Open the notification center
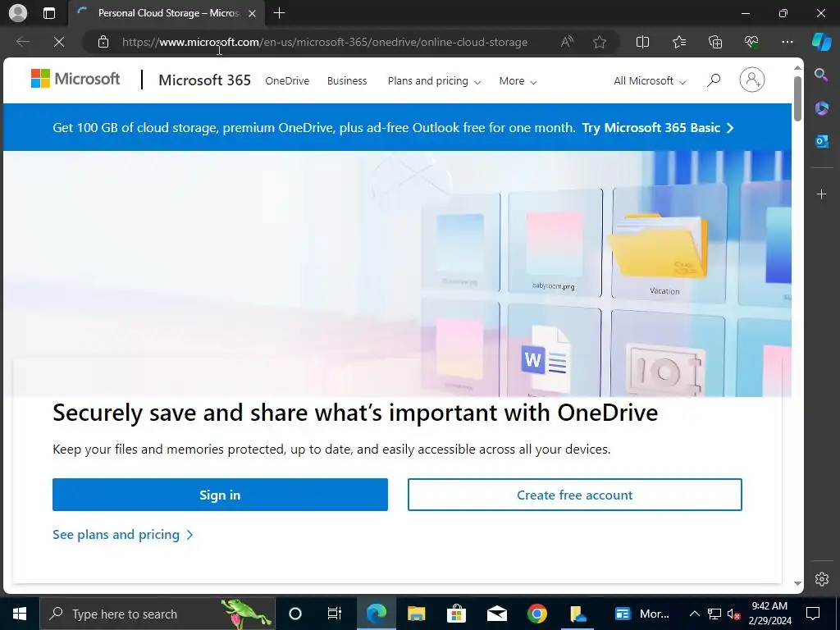 [813, 614]
